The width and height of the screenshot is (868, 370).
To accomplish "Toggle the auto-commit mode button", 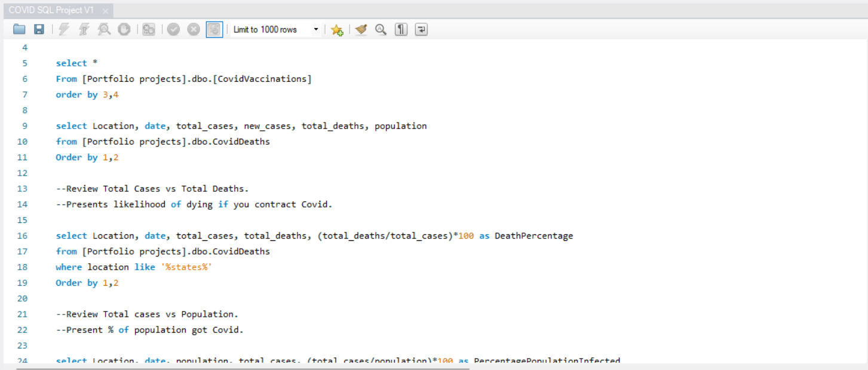I will [x=214, y=29].
